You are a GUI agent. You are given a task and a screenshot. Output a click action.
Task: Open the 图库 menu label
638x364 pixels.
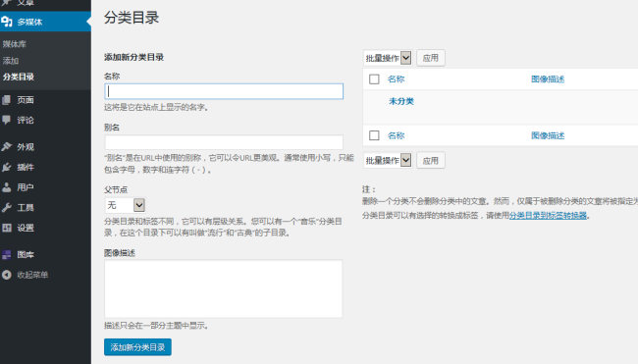click(26, 254)
